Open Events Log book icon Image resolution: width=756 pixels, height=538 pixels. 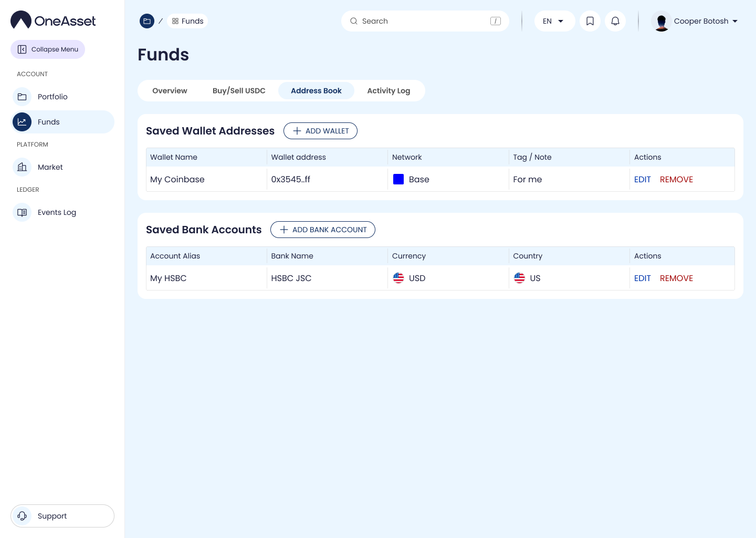[22, 212]
